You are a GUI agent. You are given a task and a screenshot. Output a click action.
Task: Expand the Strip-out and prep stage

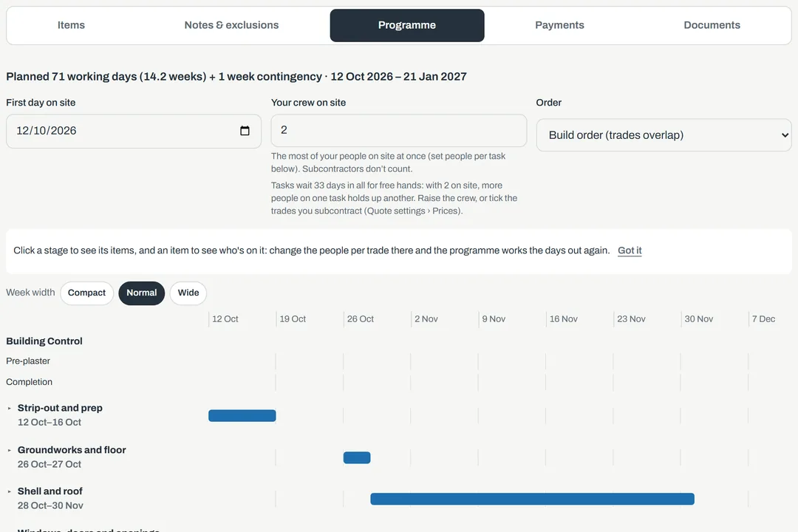tap(9, 409)
